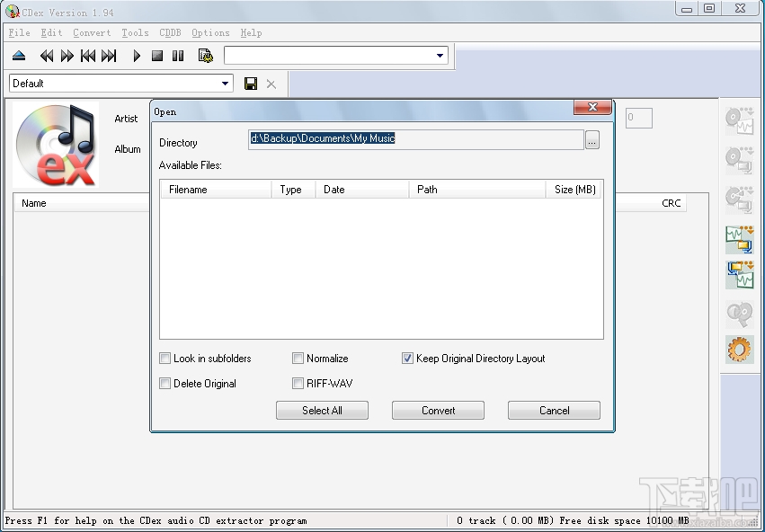Jump to next track button
Image resolution: width=765 pixels, height=532 pixels.
pos(109,56)
